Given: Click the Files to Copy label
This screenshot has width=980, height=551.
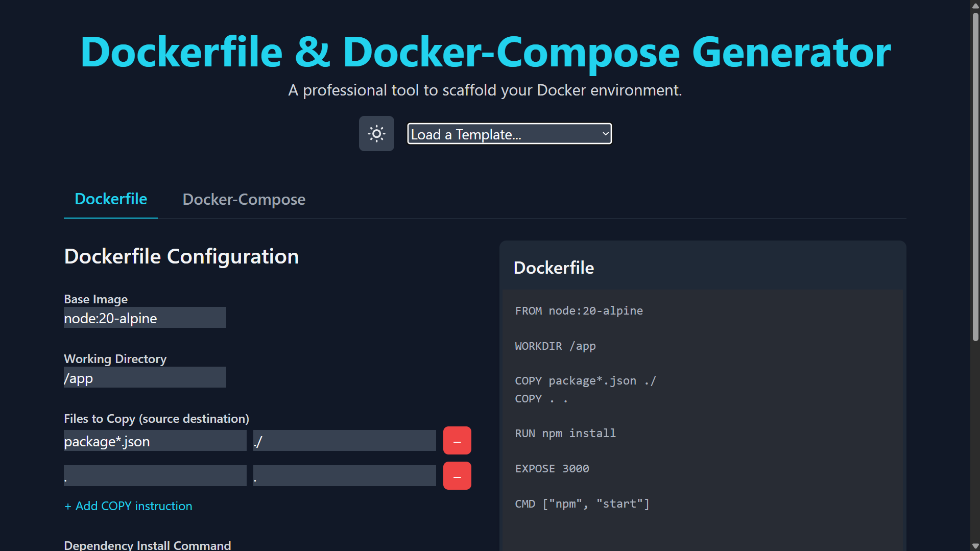Looking at the screenshot, I should click(x=156, y=419).
